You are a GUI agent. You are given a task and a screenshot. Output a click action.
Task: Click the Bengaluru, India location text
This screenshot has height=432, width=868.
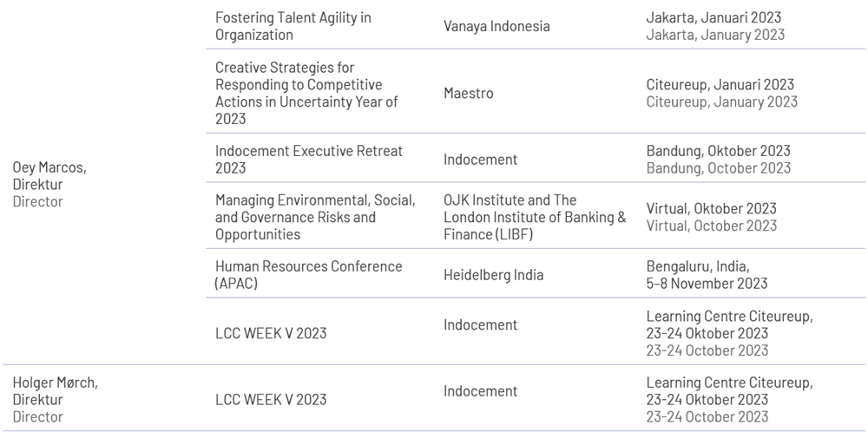pyautogui.click(x=698, y=266)
